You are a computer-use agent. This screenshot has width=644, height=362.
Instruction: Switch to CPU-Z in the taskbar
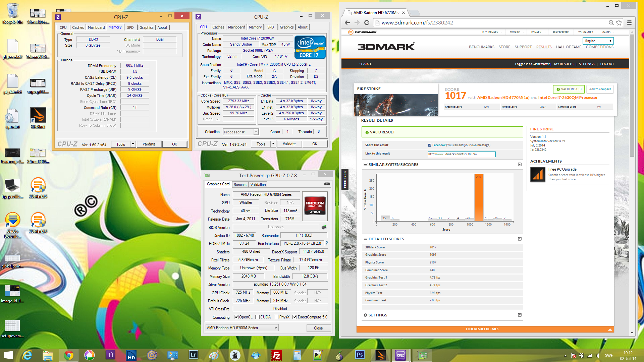click(x=400, y=355)
